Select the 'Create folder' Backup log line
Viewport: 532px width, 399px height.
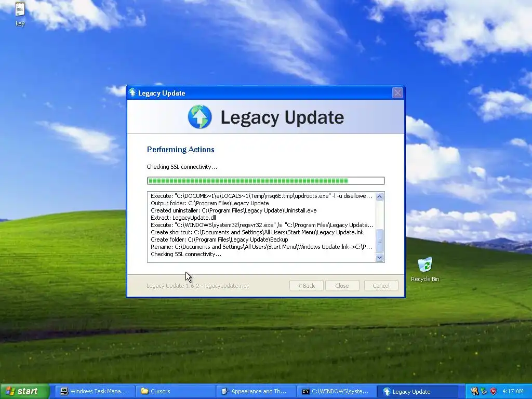pos(219,240)
